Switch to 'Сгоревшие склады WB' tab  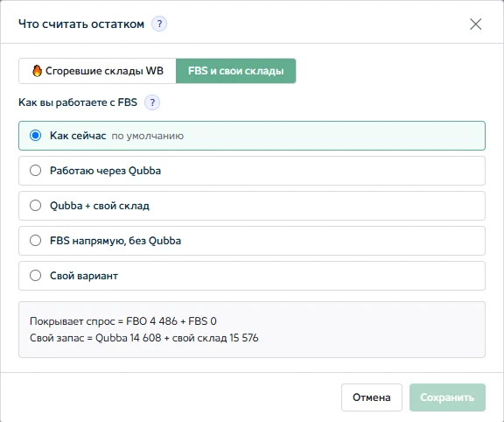click(x=98, y=71)
